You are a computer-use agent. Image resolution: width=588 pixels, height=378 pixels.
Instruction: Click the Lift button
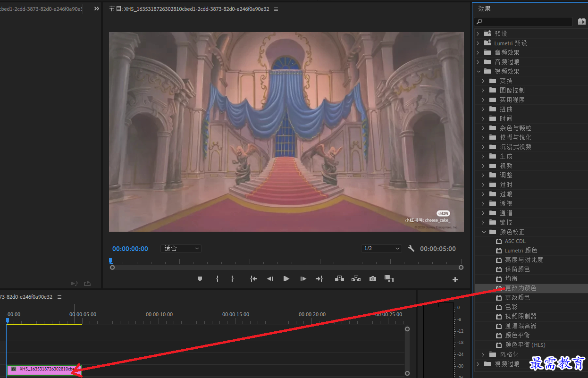pyautogui.click(x=339, y=279)
